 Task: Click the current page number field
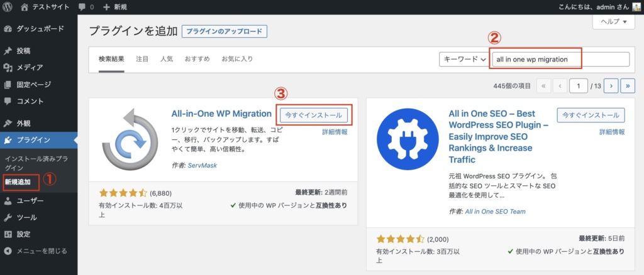click(x=579, y=86)
